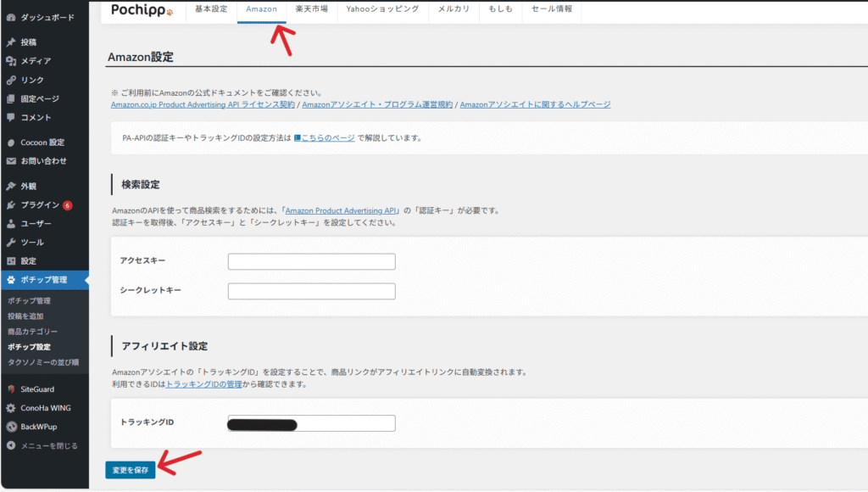Click the speech bubble icon beside コメント
The image size is (868, 492).
point(11,117)
